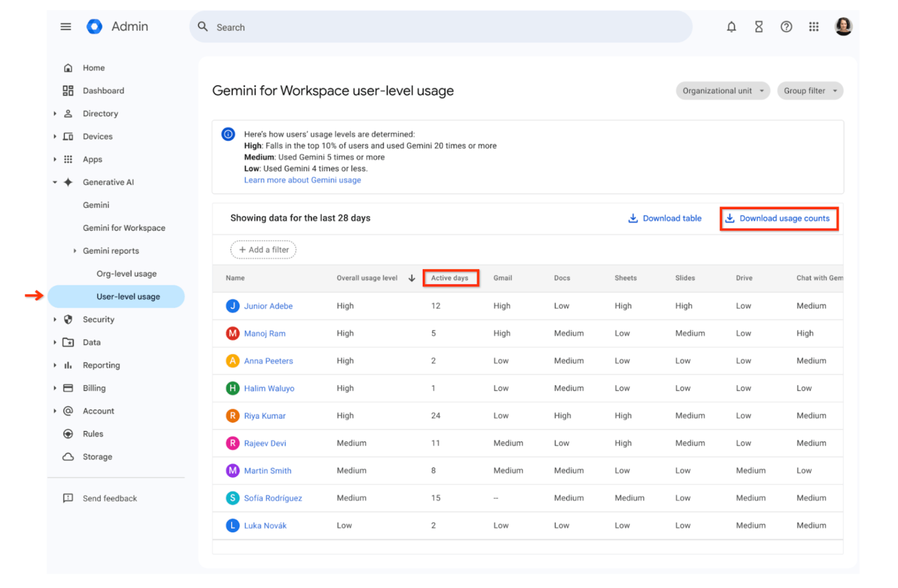Expand the Security section
The width and height of the screenshot is (898, 588).
[55, 319]
